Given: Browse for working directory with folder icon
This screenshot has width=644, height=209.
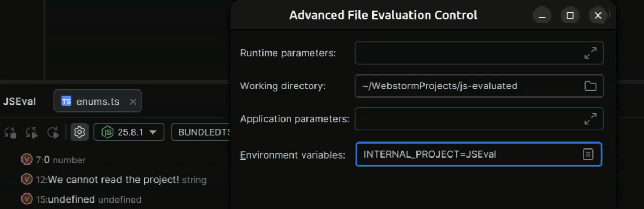Looking at the screenshot, I should click(x=590, y=86).
